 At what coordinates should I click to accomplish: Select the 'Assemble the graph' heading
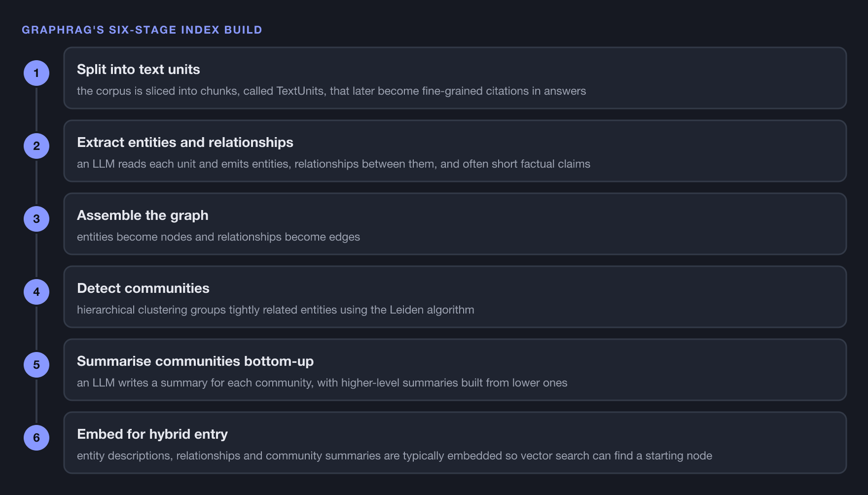coord(143,215)
